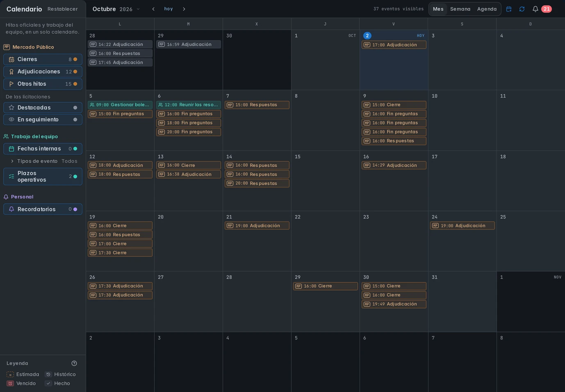Refresh the calendar with the sync icon

pos(522,9)
